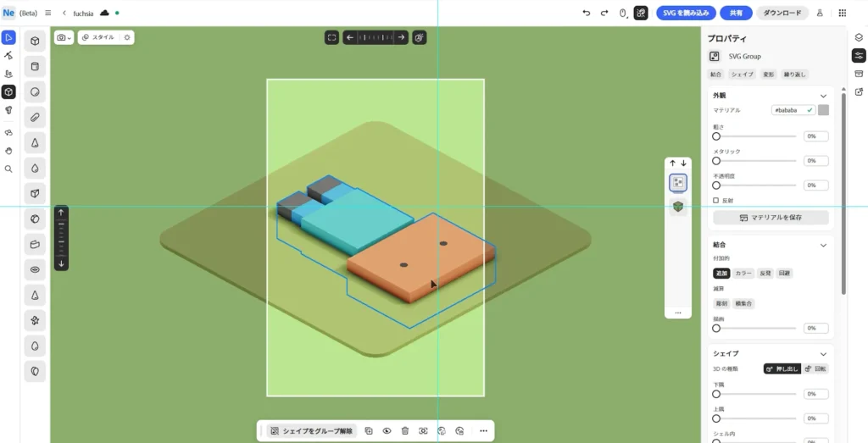This screenshot has height=443, width=868.
Task: Click the cloud sync status icon
Action: coord(104,13)
